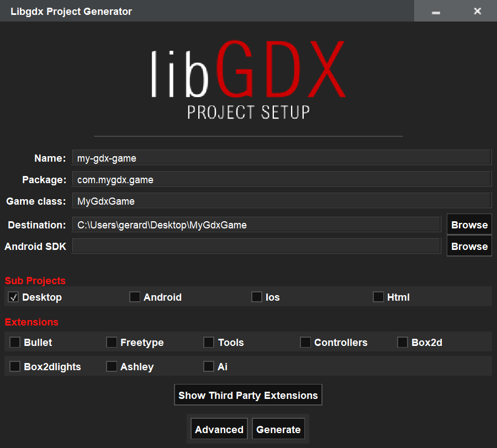
Task: Browse for the Destination folder
Action: [x=469, y=225]
